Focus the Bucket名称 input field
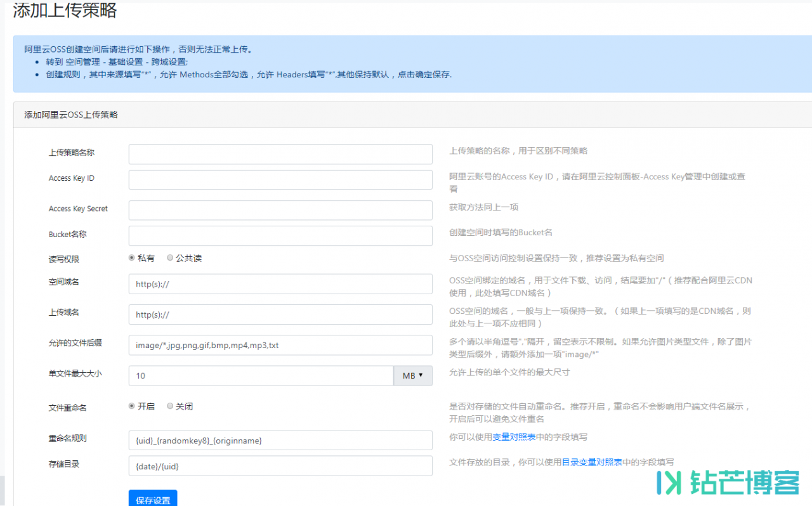The width and height of the screenshot is (812, 506). tap(280, 235)
